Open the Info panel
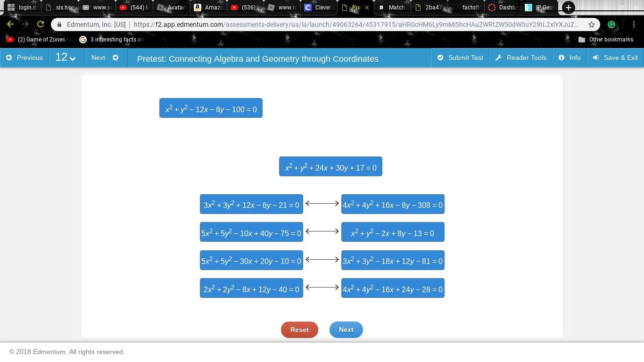 click(x=570, y=58)
